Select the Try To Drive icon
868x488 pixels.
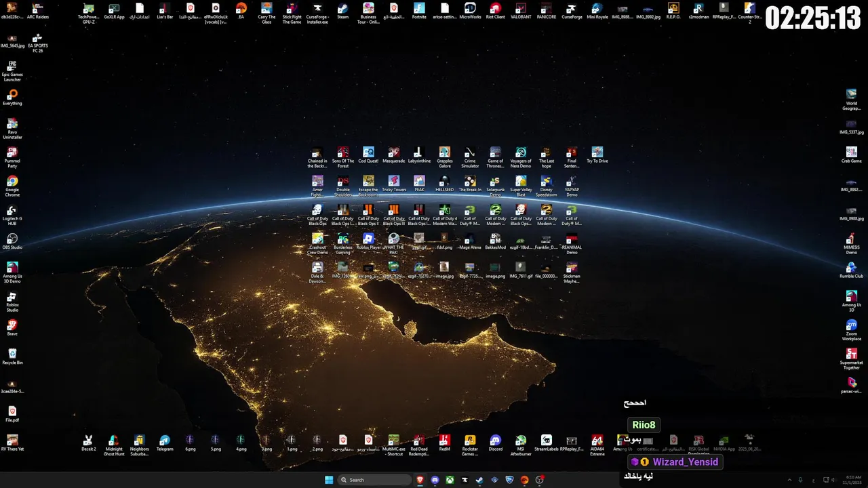[x=597, y=155]
